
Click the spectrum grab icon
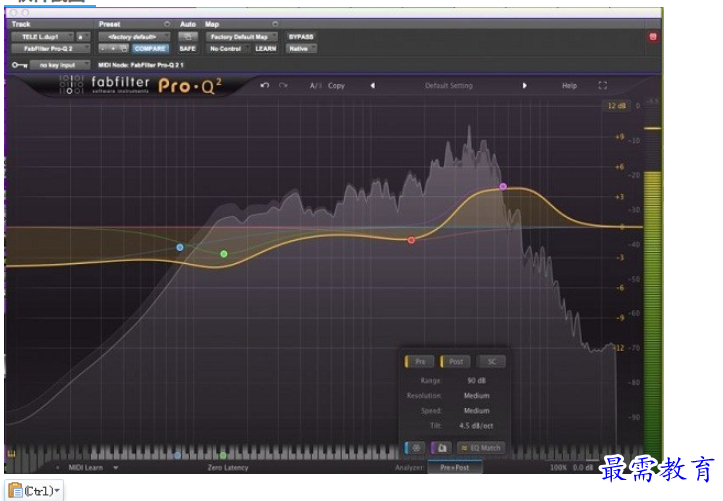(x=442, y=448)
